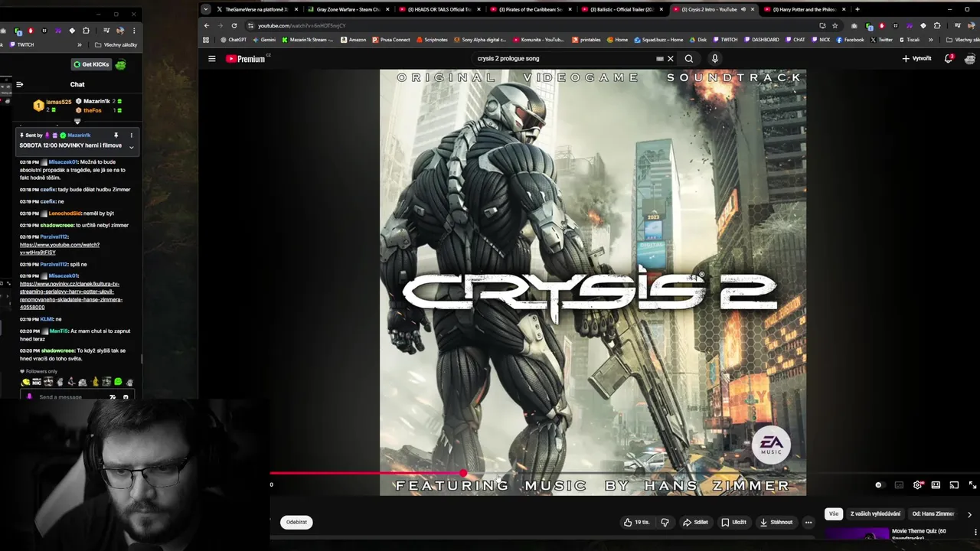This screenshot has height=551, width=980.
Task: Open browser apps grid icon
Action: [205, 39]
